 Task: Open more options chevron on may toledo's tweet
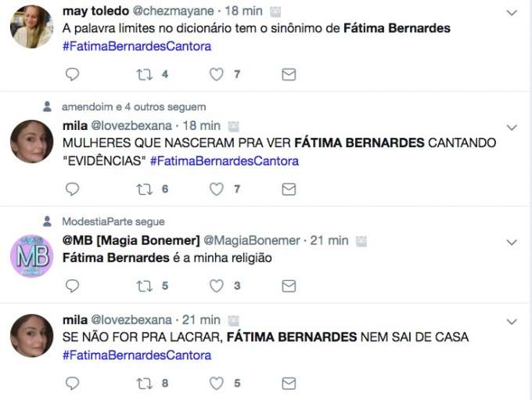pos(512,13)
